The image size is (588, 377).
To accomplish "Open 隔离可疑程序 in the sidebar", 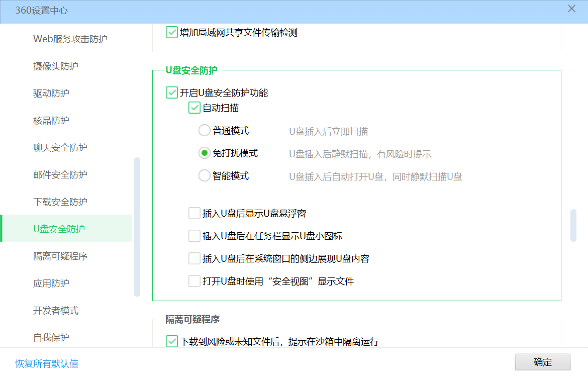I will coord(60,256).
